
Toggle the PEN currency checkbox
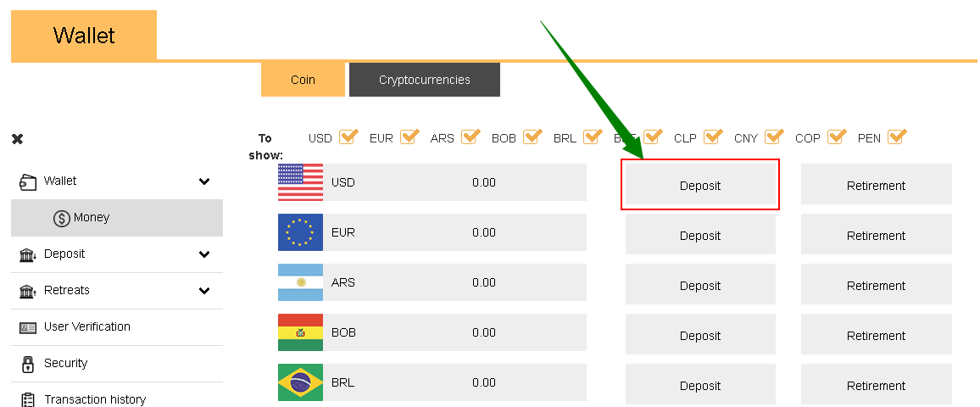click(x=897, y=137)
